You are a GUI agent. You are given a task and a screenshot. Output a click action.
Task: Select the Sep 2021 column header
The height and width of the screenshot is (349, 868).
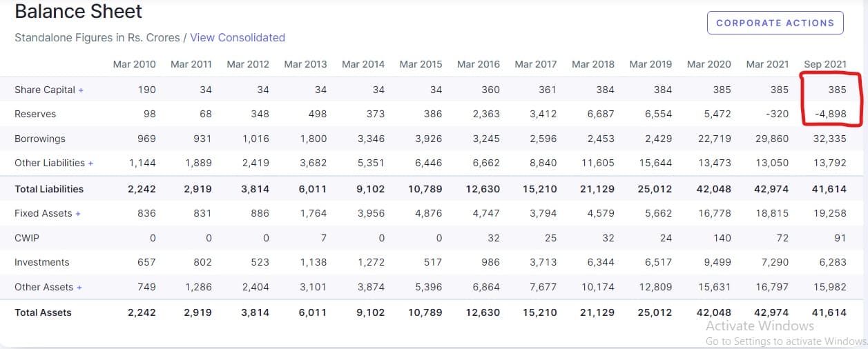pos(824,64)
